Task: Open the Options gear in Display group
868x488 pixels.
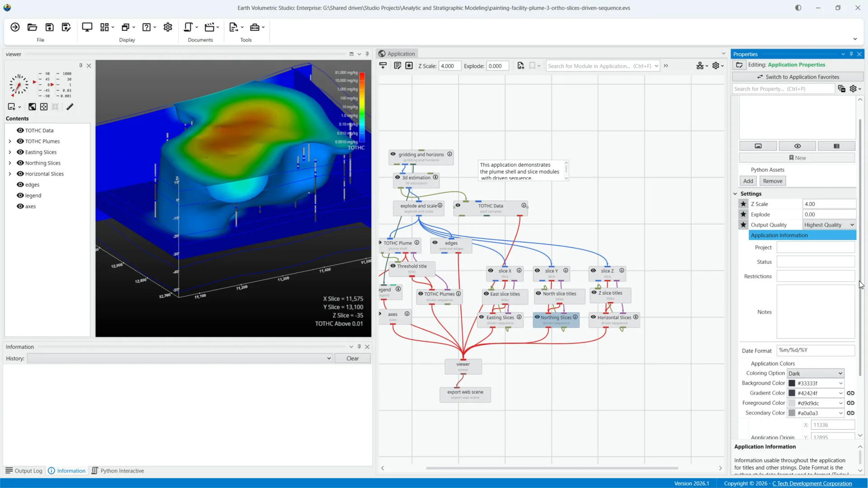Action: pos(168,27)
